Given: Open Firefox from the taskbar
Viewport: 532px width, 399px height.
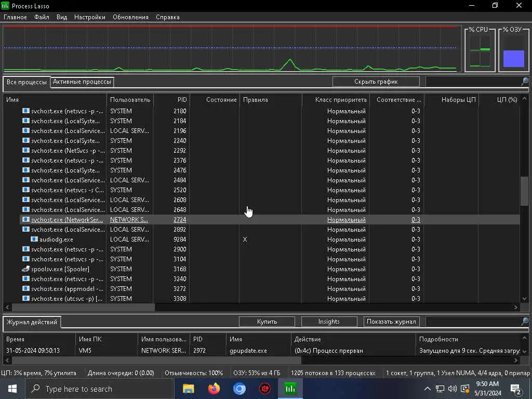Looking at the screenshot, I should 214,389.
